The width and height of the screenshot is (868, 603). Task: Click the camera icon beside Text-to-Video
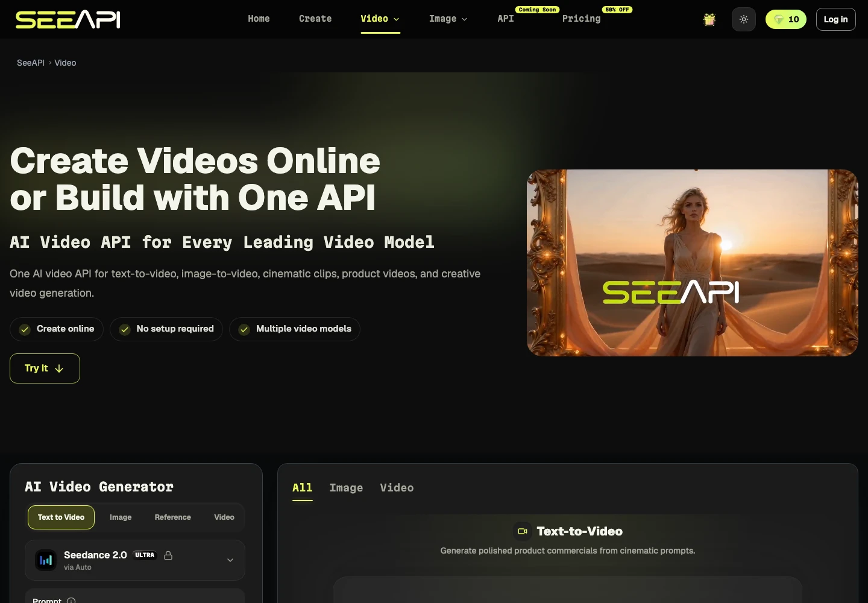point(523,531)
